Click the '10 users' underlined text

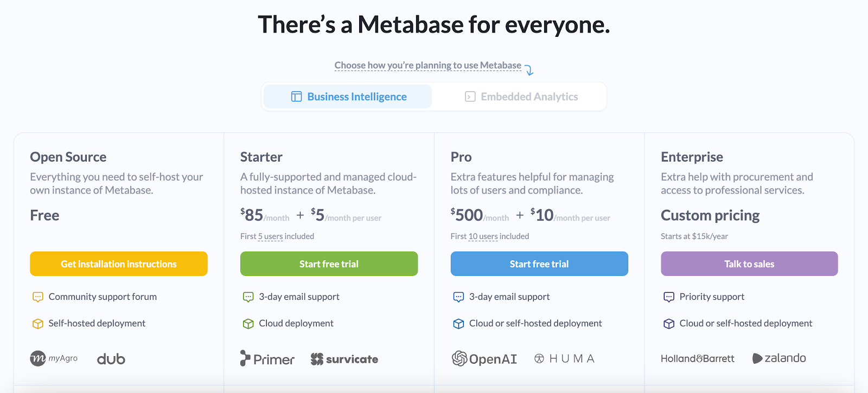click(483, 236)
